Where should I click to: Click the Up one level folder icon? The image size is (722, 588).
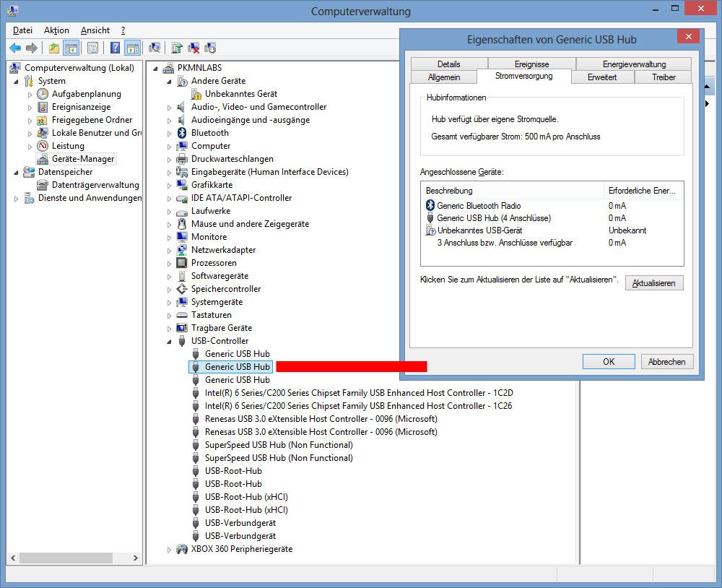click(54, 48)
